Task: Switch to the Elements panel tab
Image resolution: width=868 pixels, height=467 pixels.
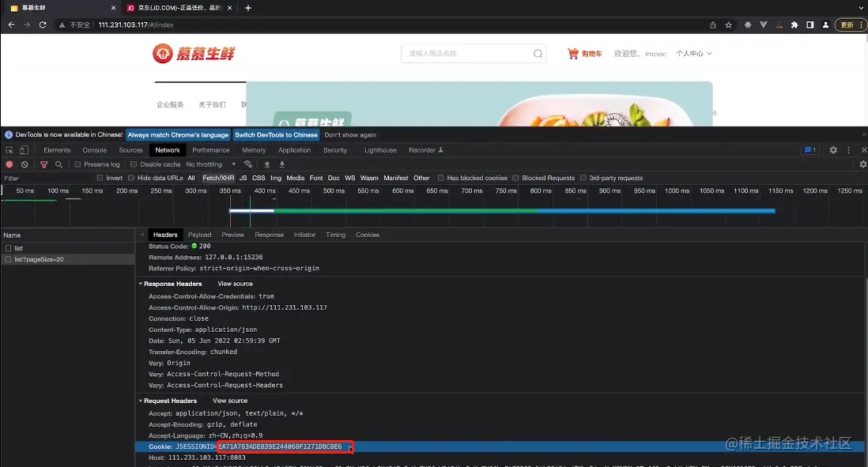Action: click(57, 150)
